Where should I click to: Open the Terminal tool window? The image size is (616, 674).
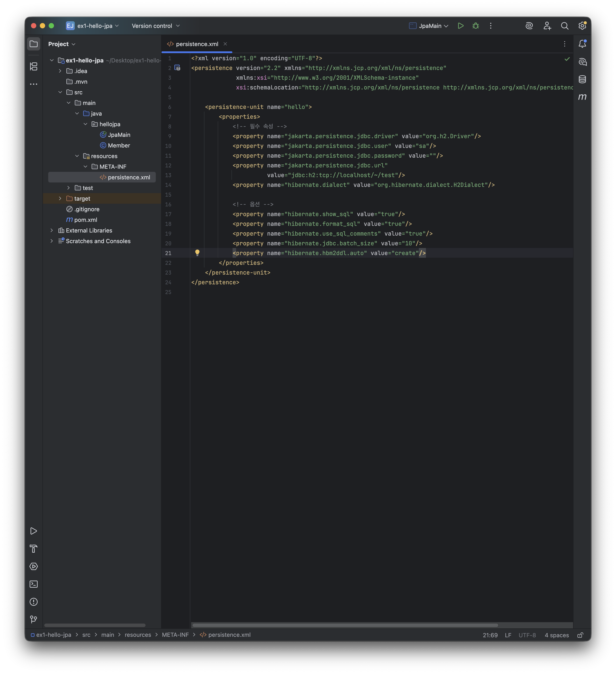[34, 584]
